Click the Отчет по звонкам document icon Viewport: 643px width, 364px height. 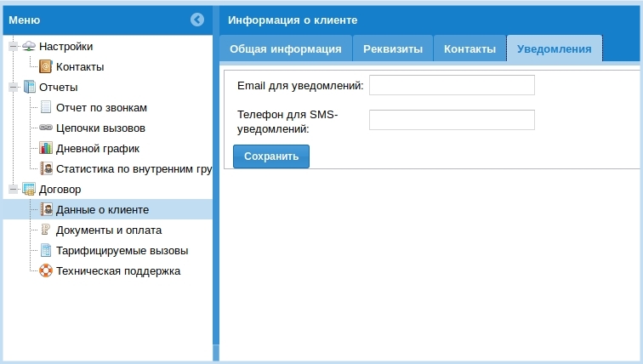(46, 107)
